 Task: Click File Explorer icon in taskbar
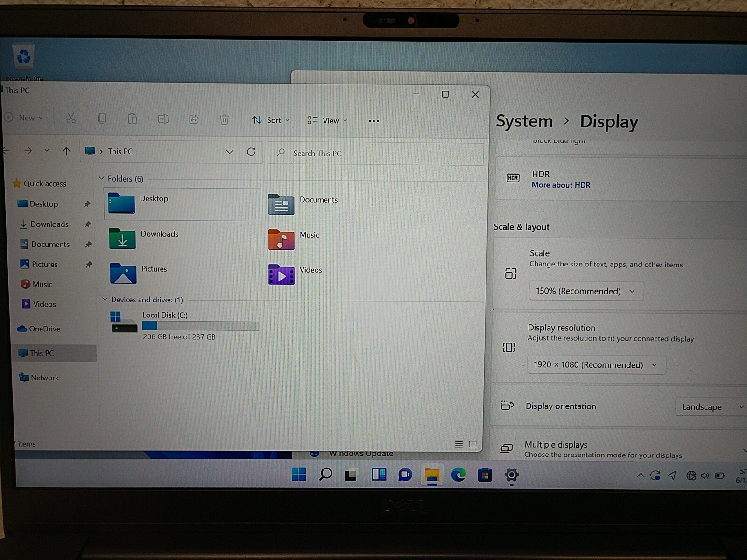pyautogui.click(x=432, y=475)
